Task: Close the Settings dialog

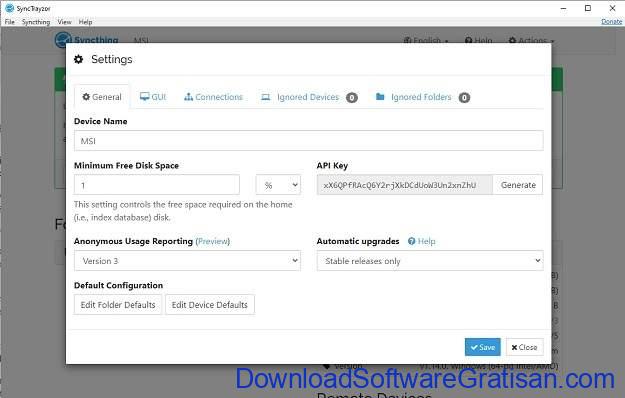Action: pos(525,347)
